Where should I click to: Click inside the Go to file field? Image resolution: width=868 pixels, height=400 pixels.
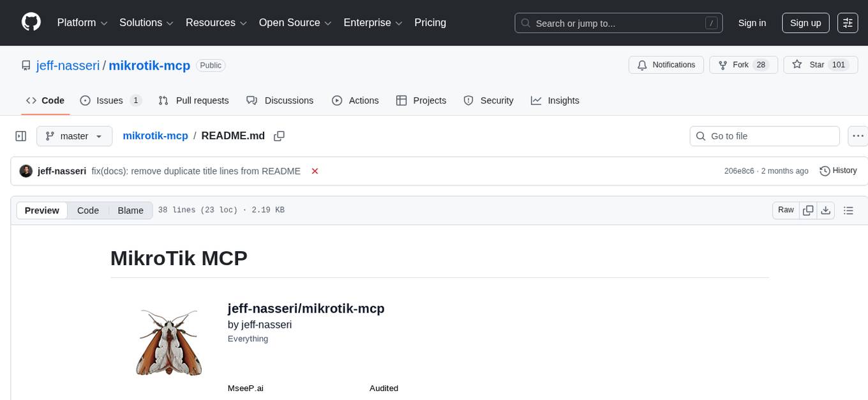pyautogui.click(x=764, y=135)
